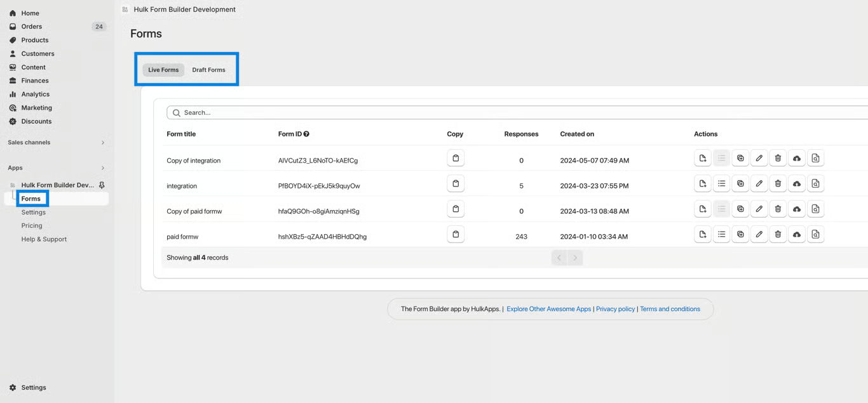
Task: Copy form ID of Copy of paid formw
Action: [456, 209]
